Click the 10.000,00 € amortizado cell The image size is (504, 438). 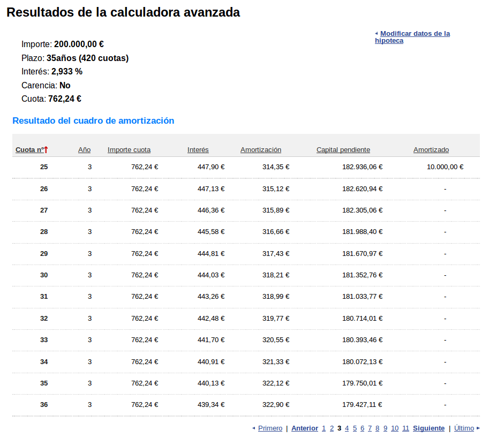tap(445, 167)
